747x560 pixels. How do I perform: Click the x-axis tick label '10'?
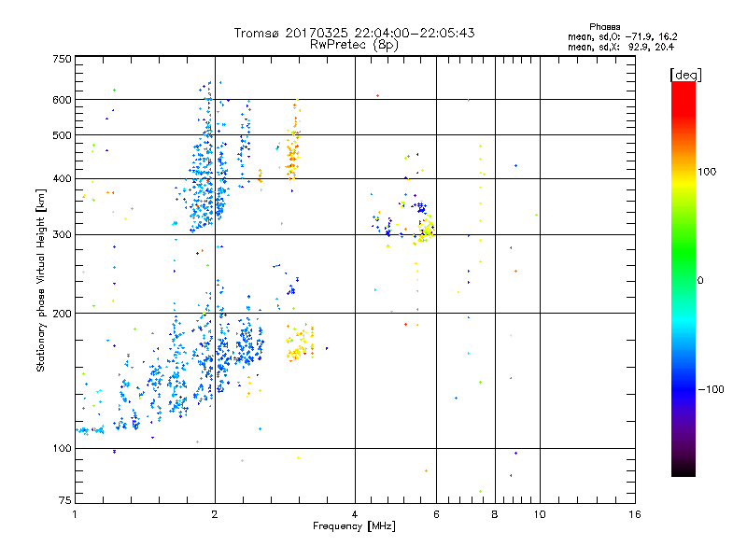click(540, 514)
